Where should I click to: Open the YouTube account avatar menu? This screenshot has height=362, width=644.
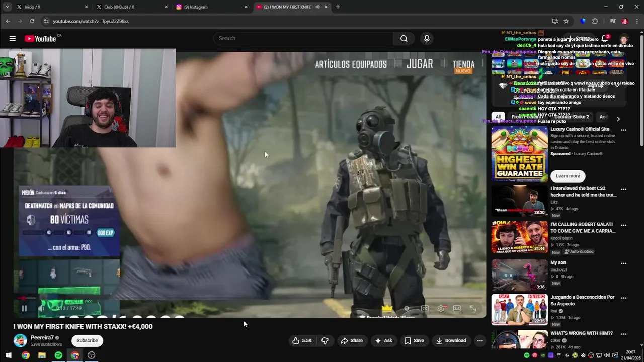coord(624,39)
